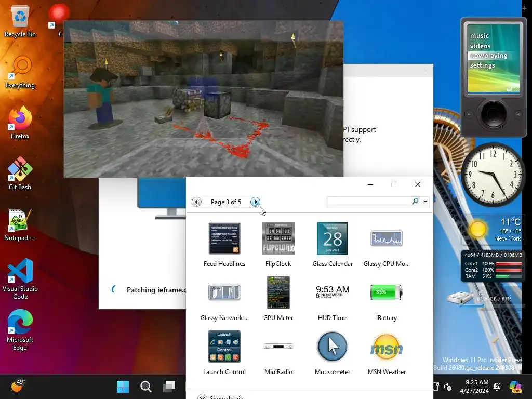Go to previous gadget page
This screenshot has height=399, width=532.
pos(196,202)
